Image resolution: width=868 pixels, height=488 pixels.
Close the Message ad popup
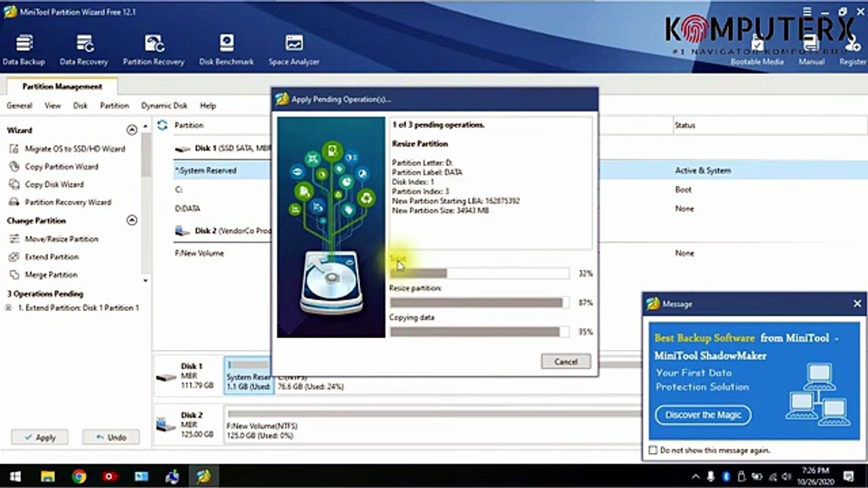857,304
